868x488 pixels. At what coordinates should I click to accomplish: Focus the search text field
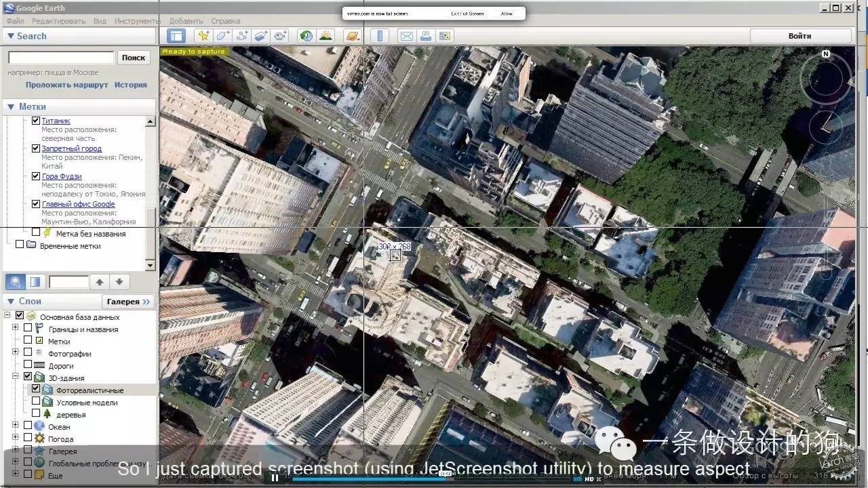click(61, 58)
